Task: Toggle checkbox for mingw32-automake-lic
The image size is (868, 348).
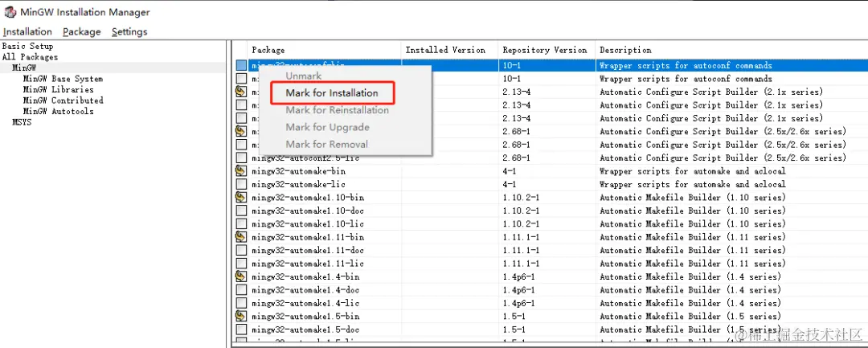Action: click(241, 184)
